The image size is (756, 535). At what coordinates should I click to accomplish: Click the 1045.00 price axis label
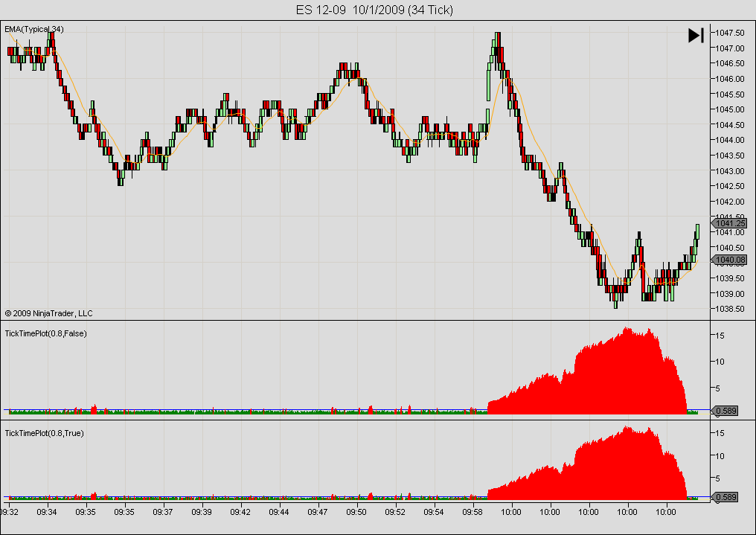coord(729,109)
